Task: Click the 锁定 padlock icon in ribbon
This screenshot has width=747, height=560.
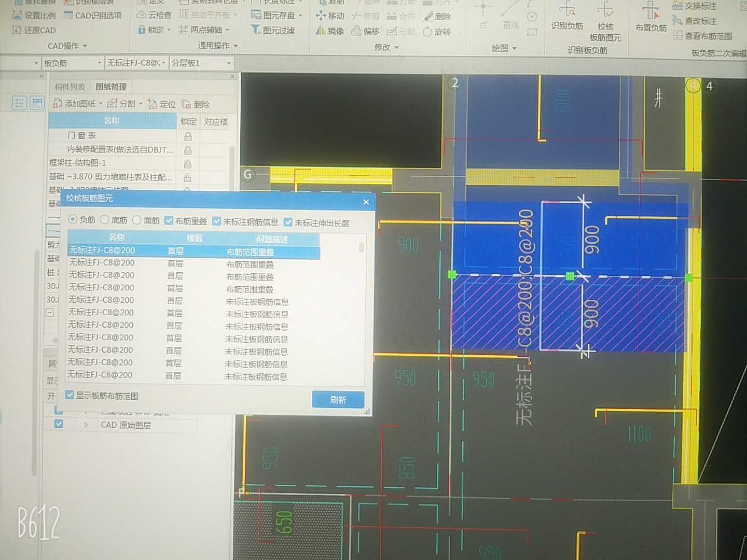Action: pos(142,30)
